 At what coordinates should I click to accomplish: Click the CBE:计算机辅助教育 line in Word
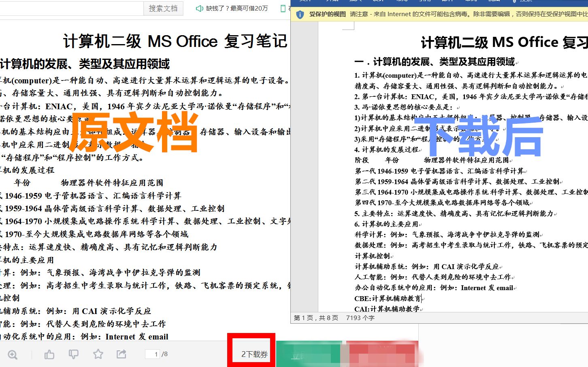(x=388, y=299)
